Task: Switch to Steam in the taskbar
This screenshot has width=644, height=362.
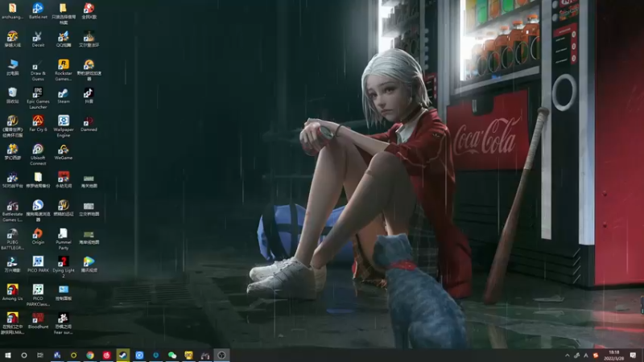Action: tap(123, 355)
